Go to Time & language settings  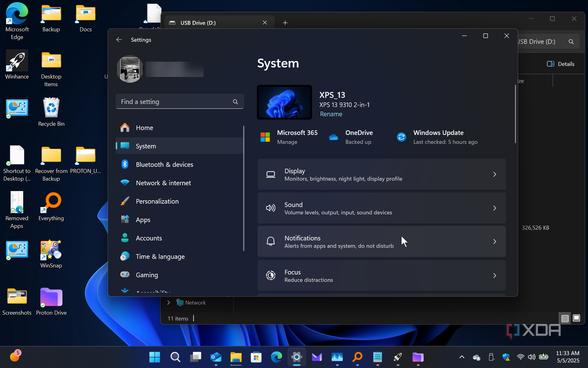click(x=179, y=256)
